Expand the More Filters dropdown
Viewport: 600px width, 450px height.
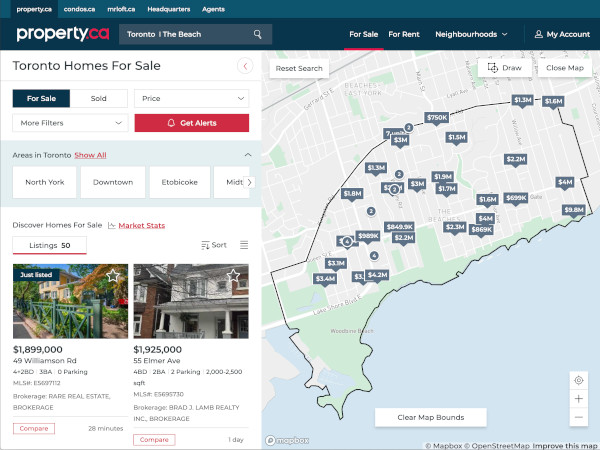click(x=70, y=123)
